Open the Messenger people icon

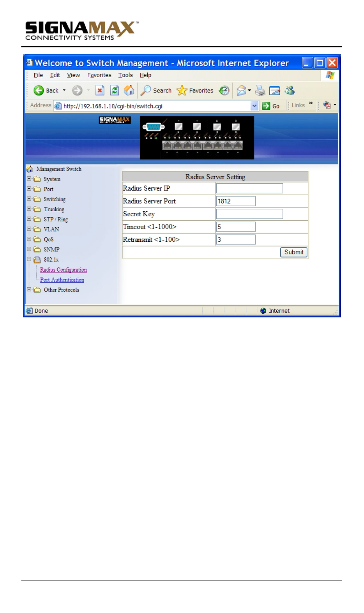pyautogui.click(x=290, y=91)
